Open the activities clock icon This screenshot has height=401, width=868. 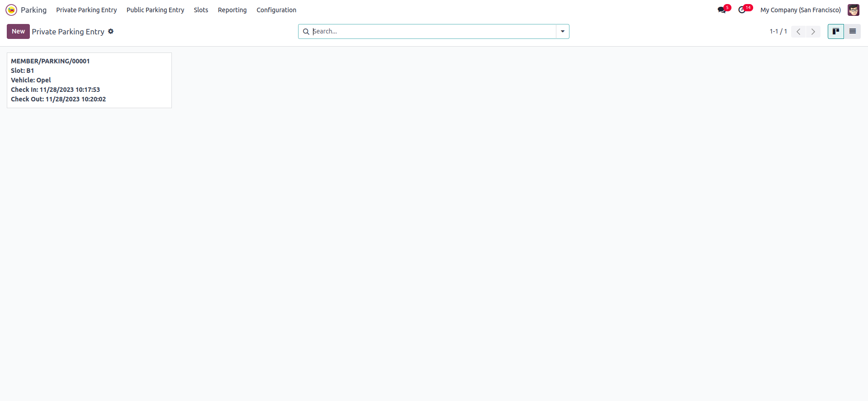742,10
